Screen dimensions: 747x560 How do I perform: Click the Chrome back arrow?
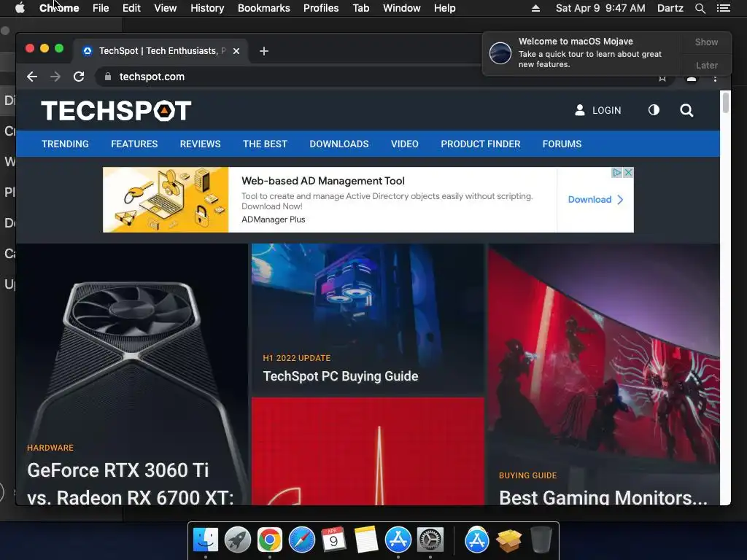pos(32,77)
